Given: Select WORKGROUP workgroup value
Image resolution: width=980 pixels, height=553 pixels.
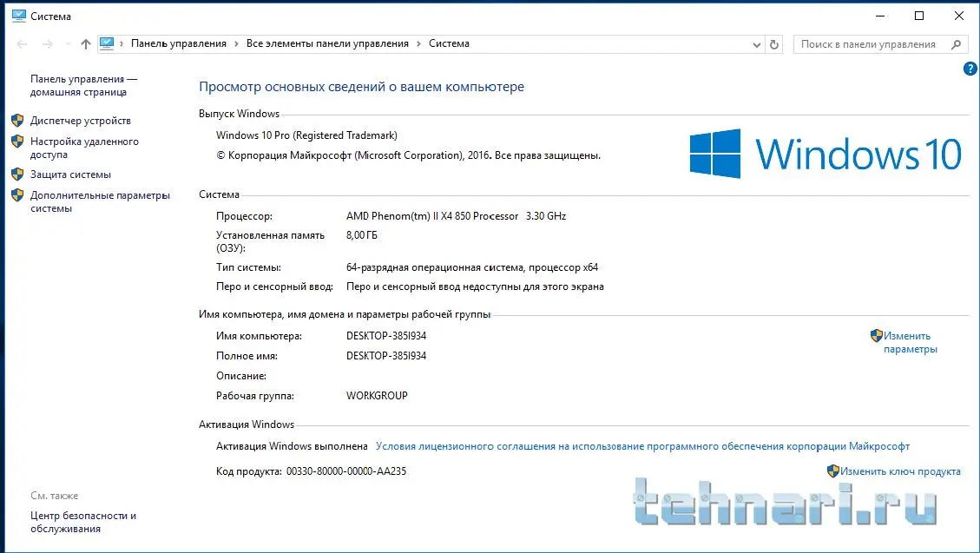Looking at the screenshot, I should pyautogui.click(x=377, y=396).
